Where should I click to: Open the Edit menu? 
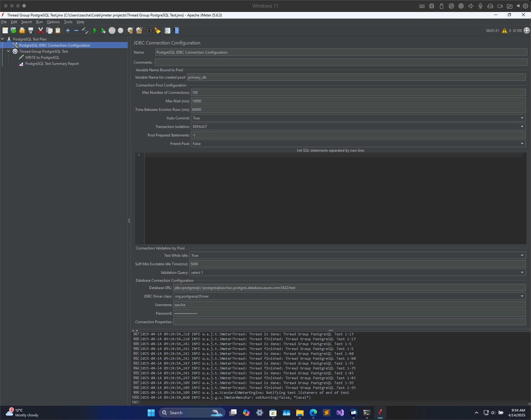(14, 22)
